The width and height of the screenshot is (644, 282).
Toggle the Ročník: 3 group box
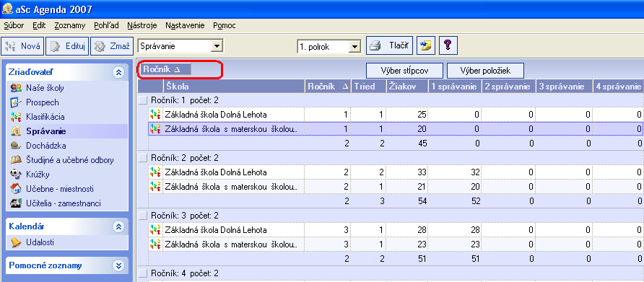click(142, 216)
